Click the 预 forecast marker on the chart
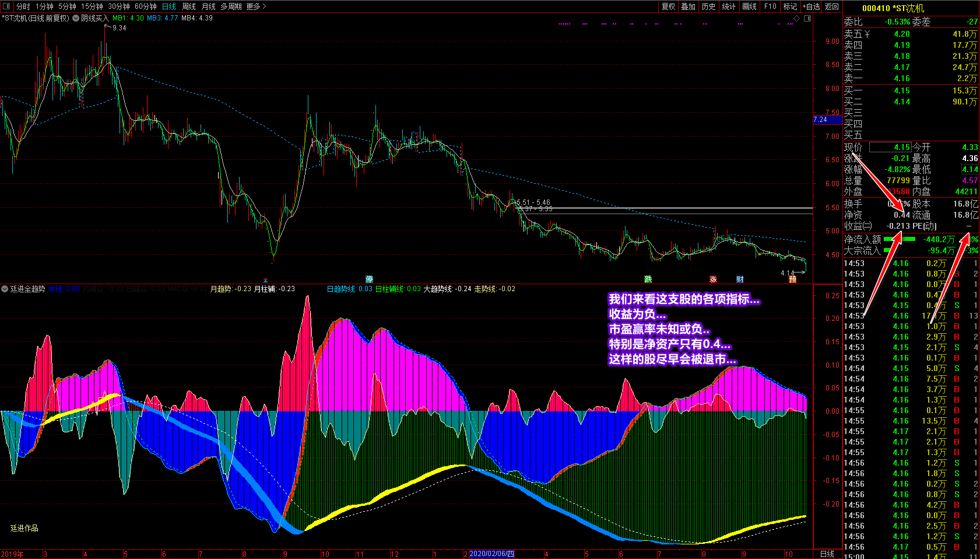This screenshot has width=980, height=559. click(793, 279)
